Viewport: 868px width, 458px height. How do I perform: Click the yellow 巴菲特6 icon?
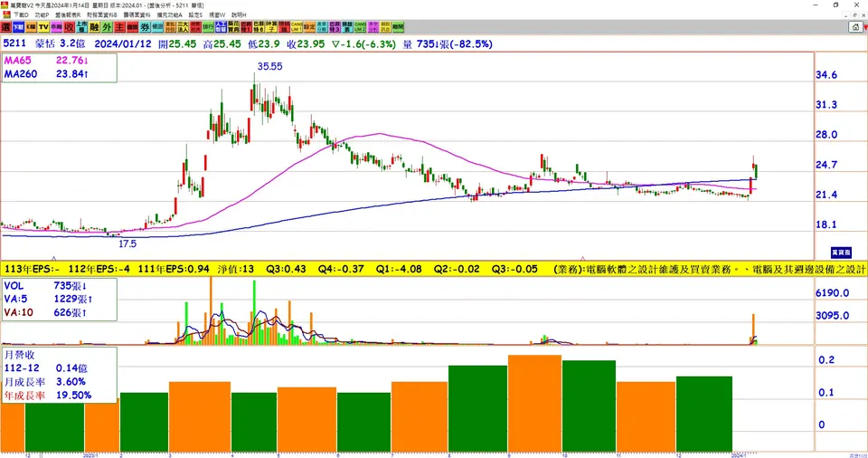pyautogui.click(x=259, y=26)
